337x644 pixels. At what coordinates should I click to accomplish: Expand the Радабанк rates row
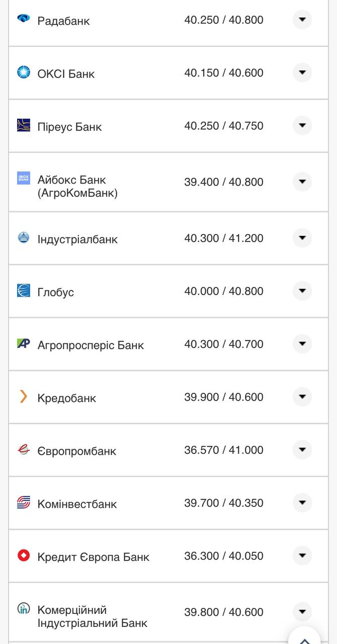(302, 19)
